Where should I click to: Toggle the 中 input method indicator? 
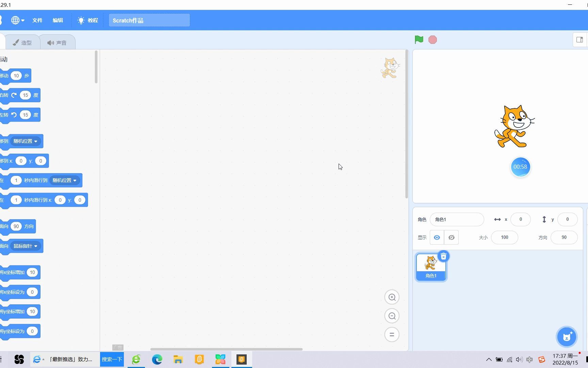tap(529, 359)
